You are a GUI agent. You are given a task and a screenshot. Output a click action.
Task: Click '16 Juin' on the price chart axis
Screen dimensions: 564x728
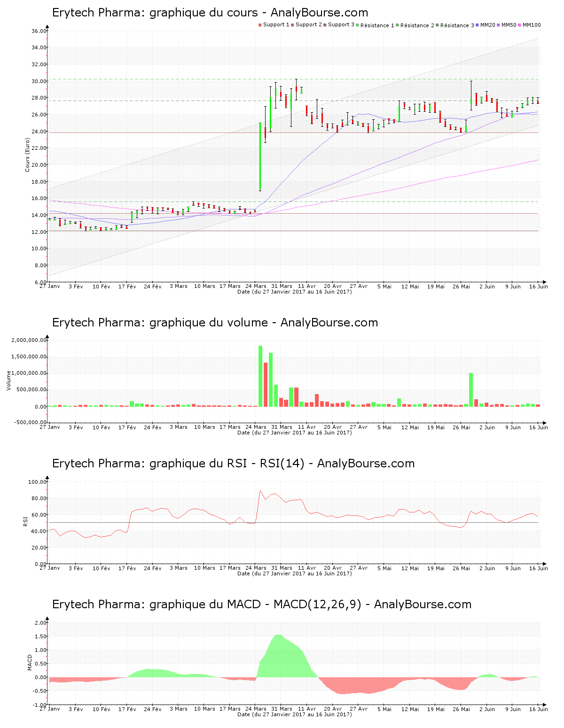pos(539,286)
